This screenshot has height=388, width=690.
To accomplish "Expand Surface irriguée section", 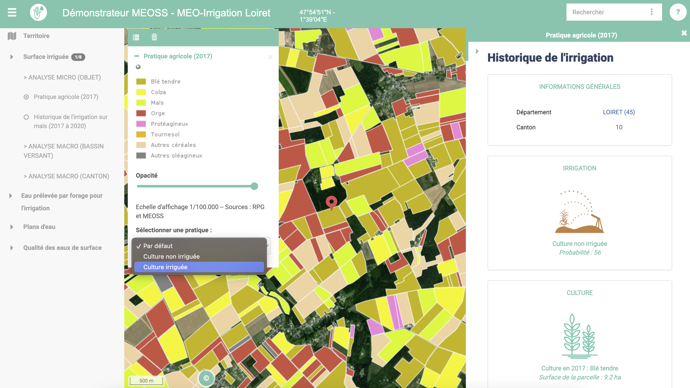I will click(11, 57).
